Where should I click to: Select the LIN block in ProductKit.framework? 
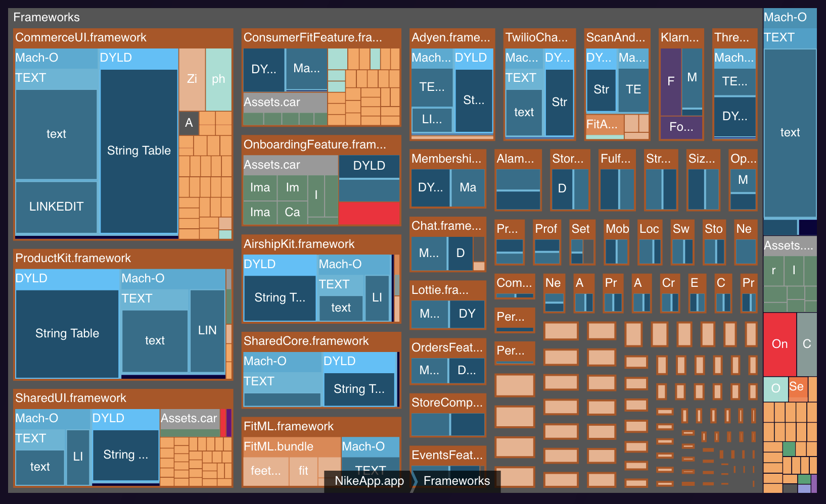click(x=207, y=330)
